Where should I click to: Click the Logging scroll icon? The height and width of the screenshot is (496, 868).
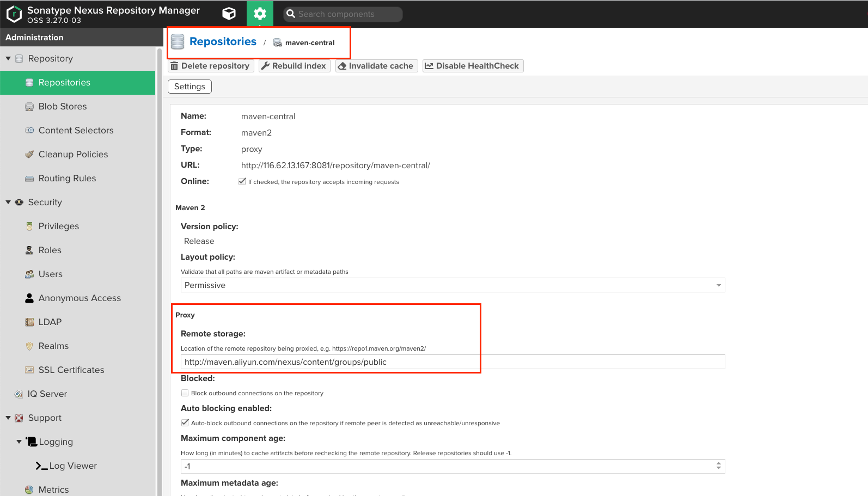[32, 442]
